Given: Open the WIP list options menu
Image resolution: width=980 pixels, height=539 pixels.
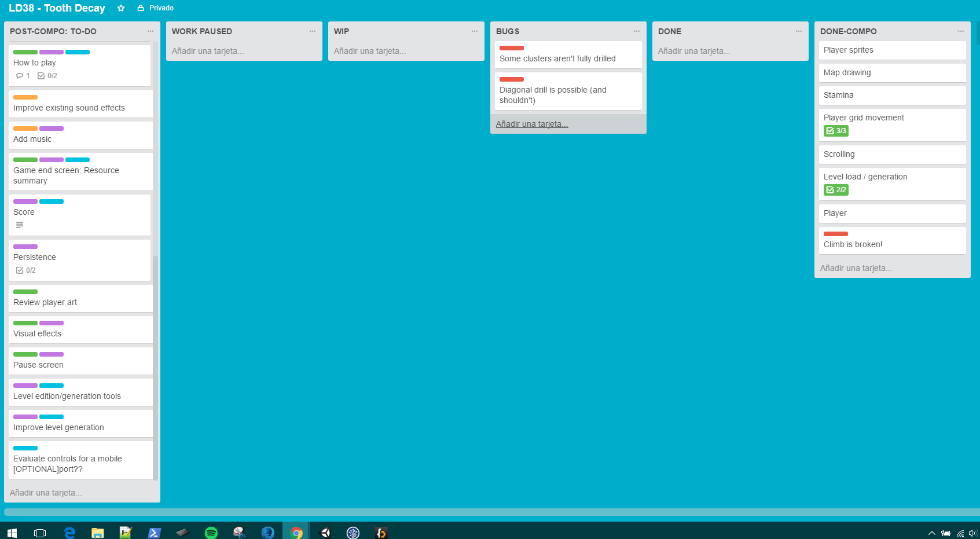Looking at the screenshot, I should [x=475, y=31].
